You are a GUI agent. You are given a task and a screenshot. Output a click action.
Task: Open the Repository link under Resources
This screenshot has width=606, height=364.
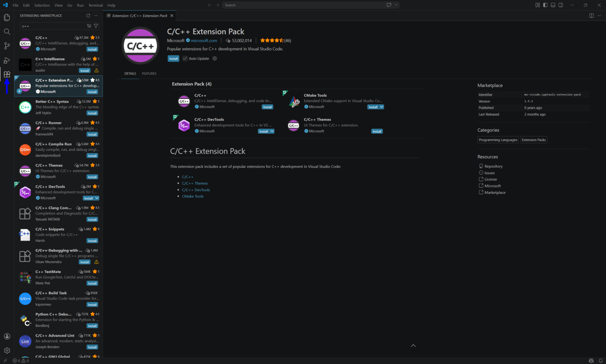click(493, 166)
